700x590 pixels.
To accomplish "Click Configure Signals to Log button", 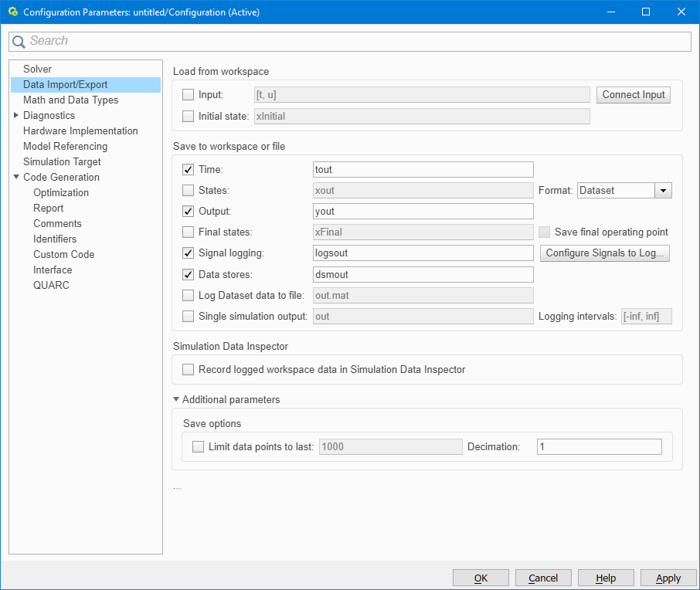I will (x=604, y=253).
